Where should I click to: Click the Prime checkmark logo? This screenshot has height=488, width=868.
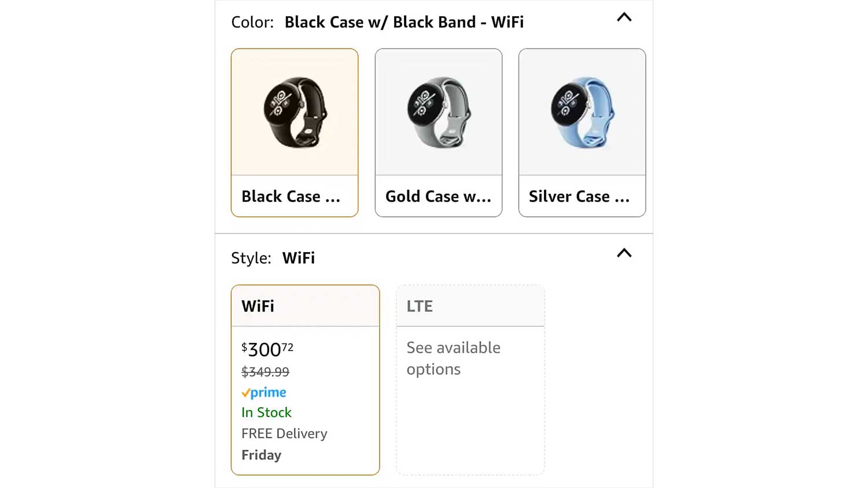(264, 393)
